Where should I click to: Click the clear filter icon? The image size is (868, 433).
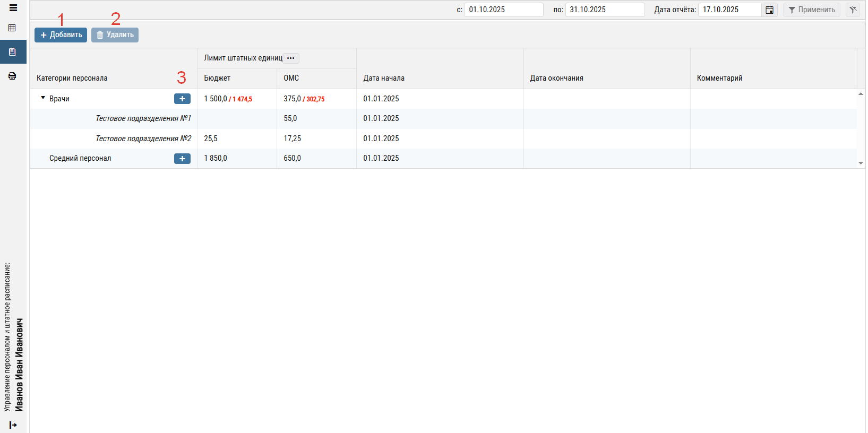pyautogui.click(x=853, y=10)
